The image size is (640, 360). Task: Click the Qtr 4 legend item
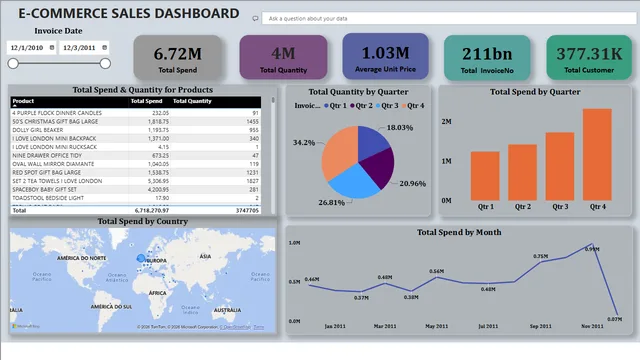pos(413,106)
